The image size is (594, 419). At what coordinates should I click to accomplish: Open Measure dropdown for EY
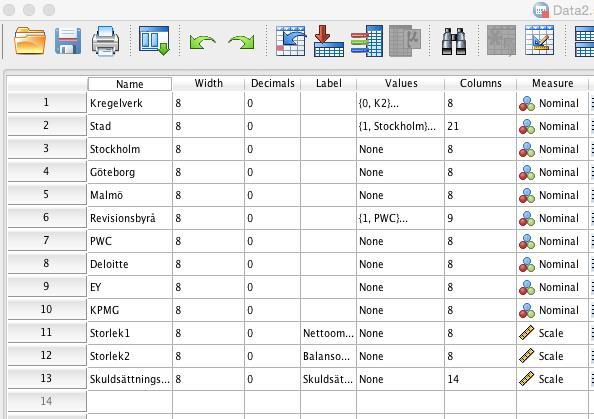[552, 287]
